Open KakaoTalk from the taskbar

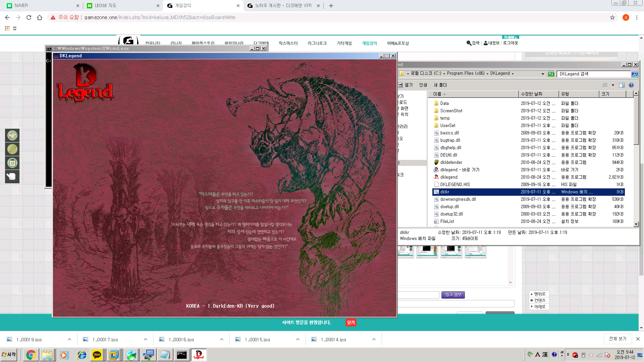[x=97, y=355]
